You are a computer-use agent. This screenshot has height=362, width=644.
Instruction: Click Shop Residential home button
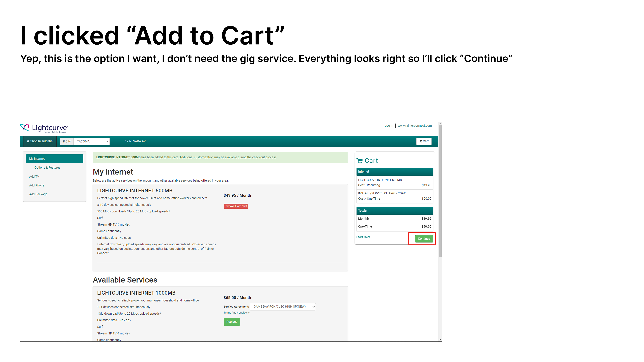coord(40,141)
